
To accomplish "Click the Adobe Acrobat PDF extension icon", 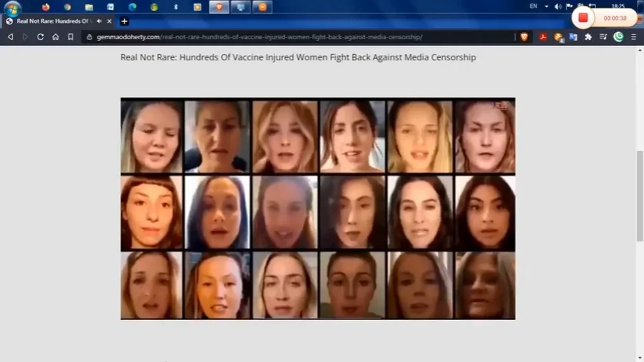I will (x=543, y=37).
